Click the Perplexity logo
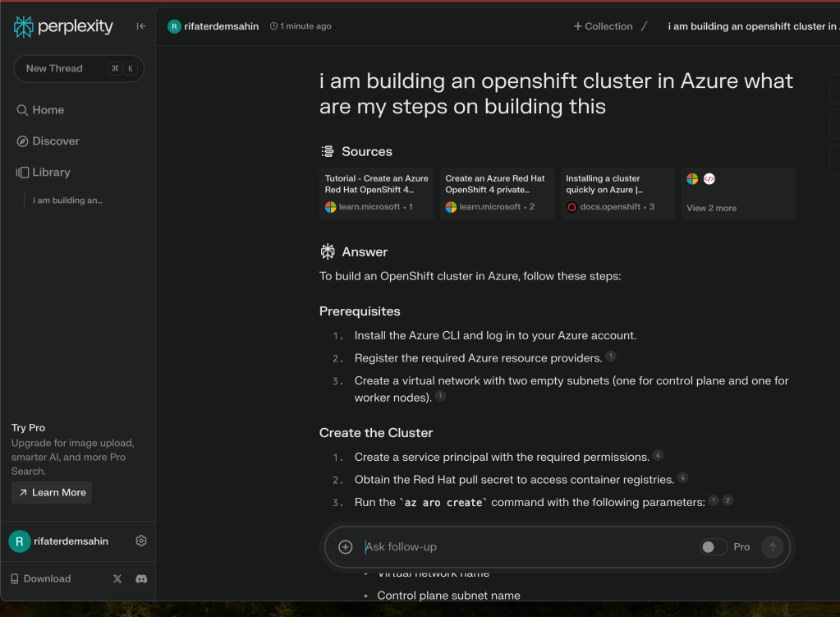This screenshot has width=840, height=617. coord(63,26)
